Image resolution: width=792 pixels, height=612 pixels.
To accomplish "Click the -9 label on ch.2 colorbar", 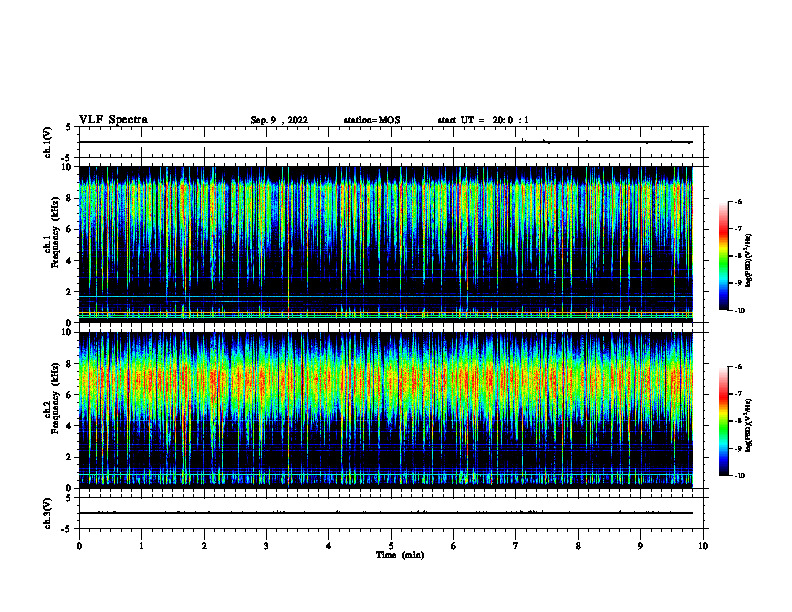I will (x=738, y=448).
